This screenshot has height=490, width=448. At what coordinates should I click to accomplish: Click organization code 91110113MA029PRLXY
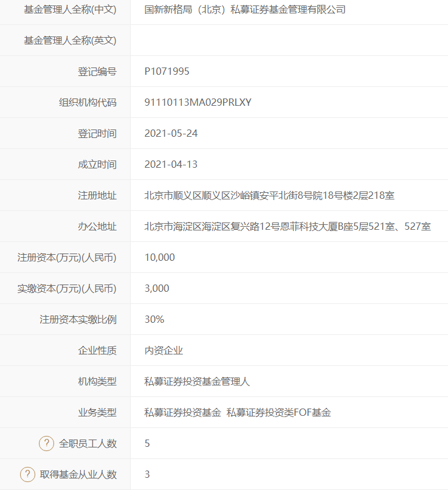tap(198, 102)
